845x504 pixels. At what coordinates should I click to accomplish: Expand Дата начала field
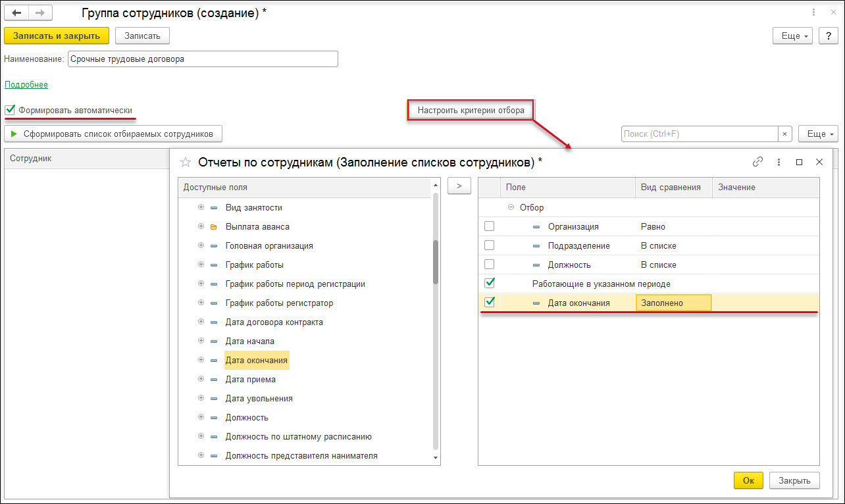pyautogui.click(x=201, y=341)
